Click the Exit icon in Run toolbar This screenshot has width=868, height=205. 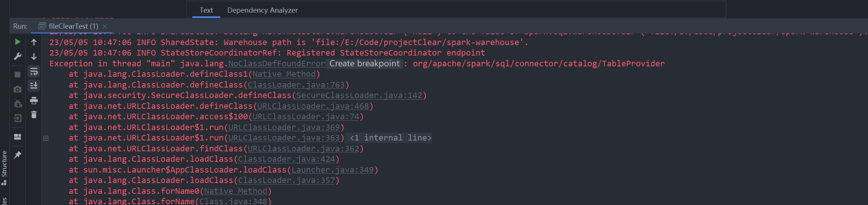coord(18,119)
